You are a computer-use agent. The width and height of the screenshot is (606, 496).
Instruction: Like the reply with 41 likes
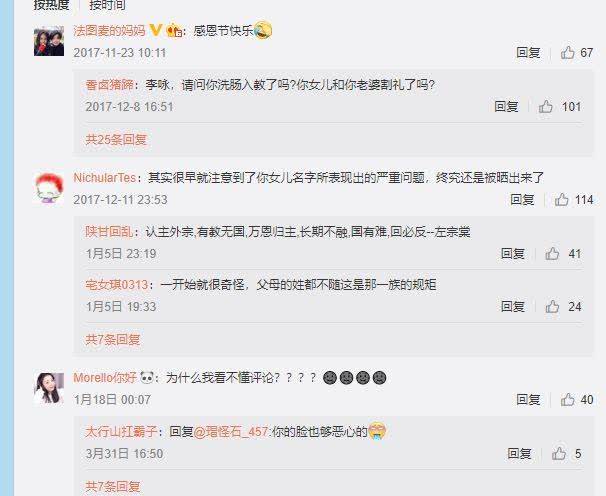(x=552, y=254)
